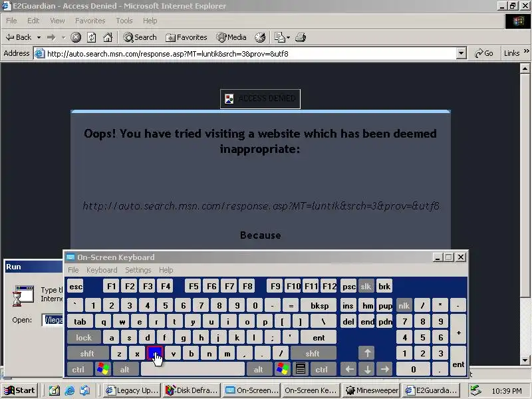Switch to Legacy Update taskbar button
Image resolution: width=532 pixels, height=399 pixels.
[x=132, y=390]
